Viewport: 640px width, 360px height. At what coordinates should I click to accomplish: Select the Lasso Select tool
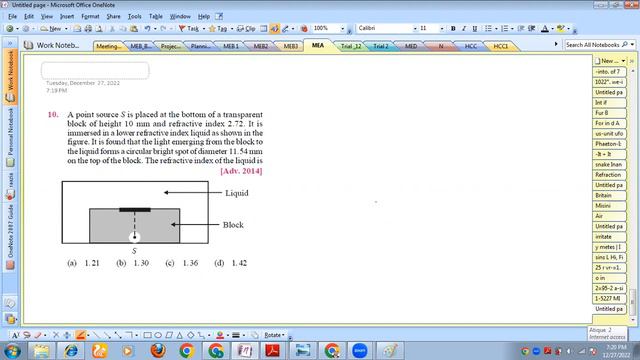[27, 335]
